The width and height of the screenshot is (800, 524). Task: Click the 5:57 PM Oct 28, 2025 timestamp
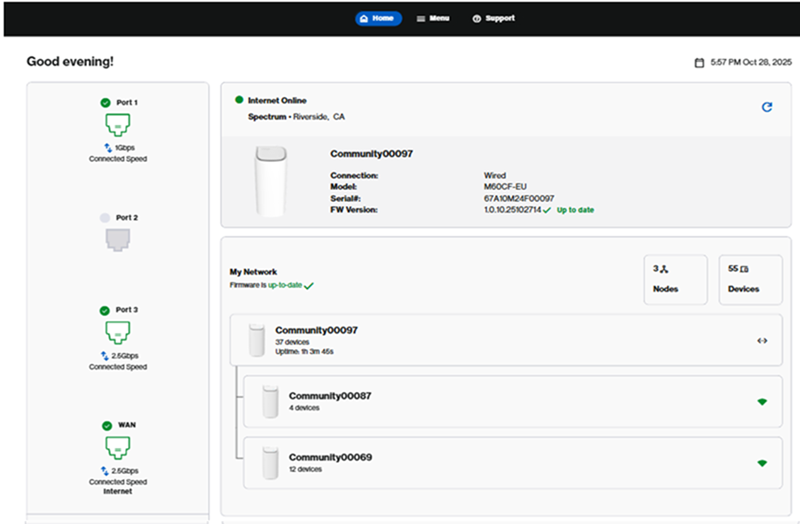[x=751, y=62]
